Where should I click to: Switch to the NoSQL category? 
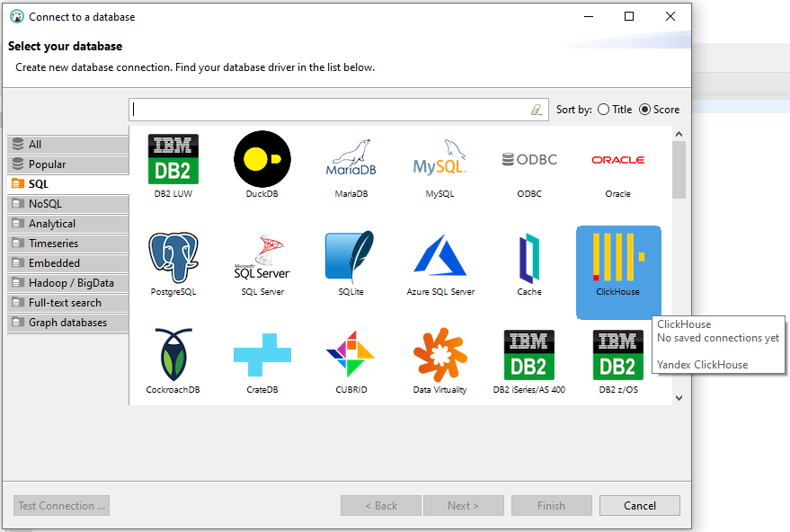tap(68, 204)
